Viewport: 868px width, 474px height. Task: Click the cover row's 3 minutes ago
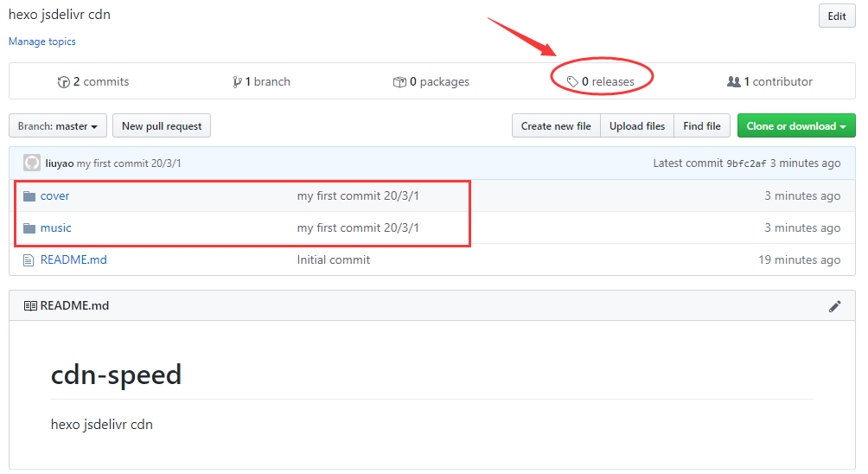802,196
